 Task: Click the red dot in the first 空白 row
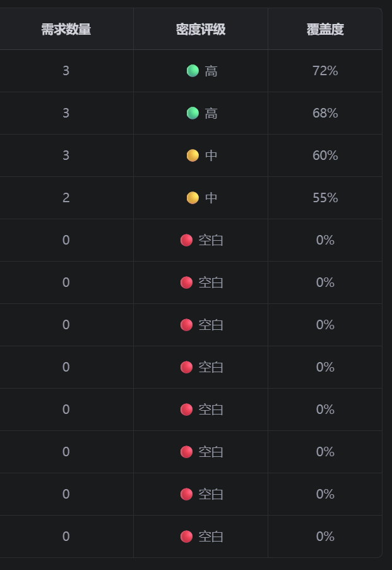click(186, 240)
